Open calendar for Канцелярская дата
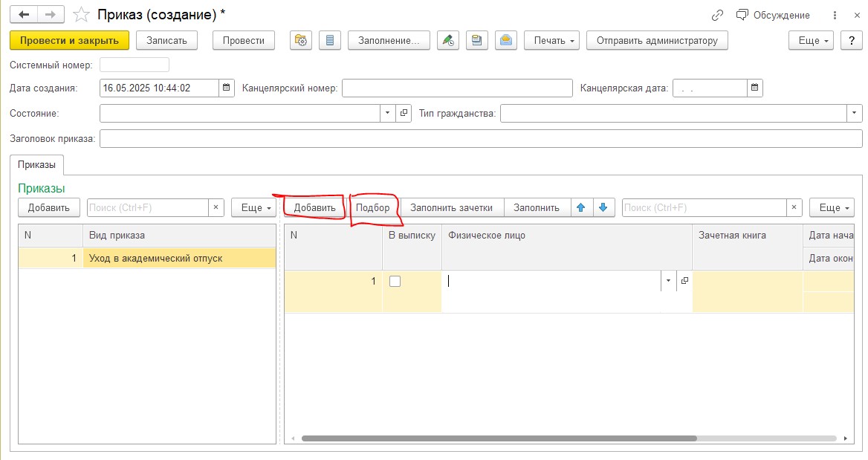Screen dimensions: 868x460 [x=754, y=88]
